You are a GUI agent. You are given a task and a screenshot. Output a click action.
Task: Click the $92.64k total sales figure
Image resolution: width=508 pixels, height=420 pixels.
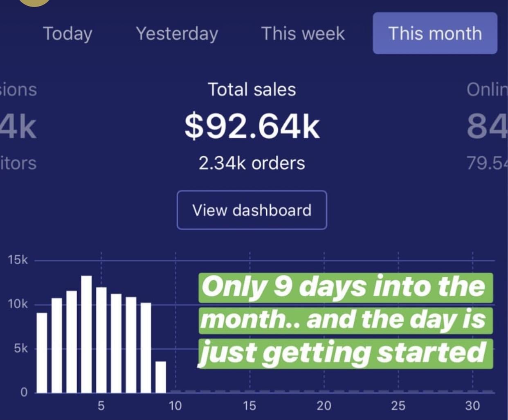click(x=252, y=126)
